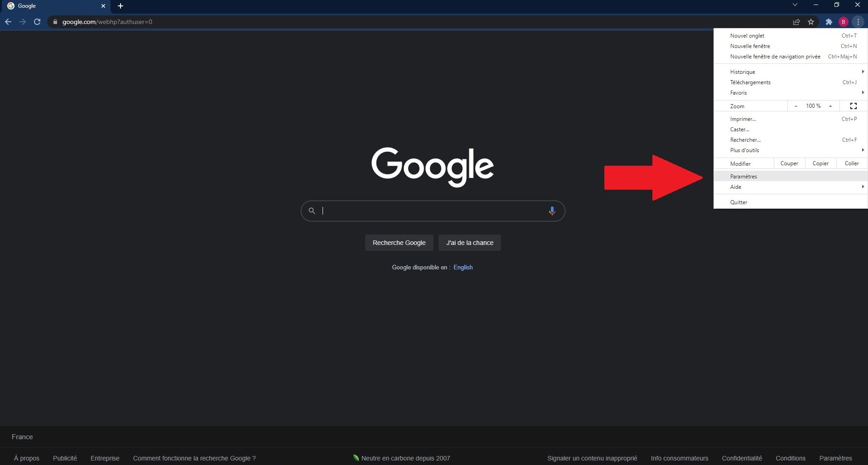Screen dimensions: 868x465
Task: Choose Nouvelle fenêtre de navigation privée
Action: (x=775, y=56)
